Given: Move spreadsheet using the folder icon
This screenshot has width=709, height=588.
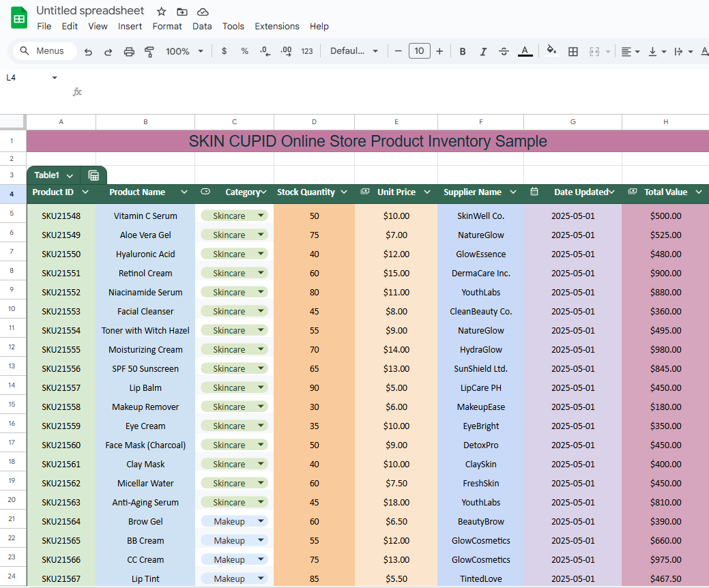Looking at the screenshot, I should (182, 12).
